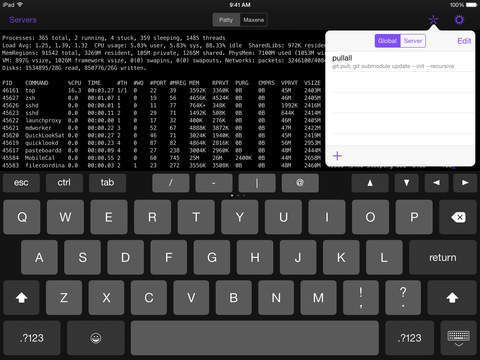Tap the terminal line for process top
The width and height of the screenshot is (480, 360).
coord(162,90)
